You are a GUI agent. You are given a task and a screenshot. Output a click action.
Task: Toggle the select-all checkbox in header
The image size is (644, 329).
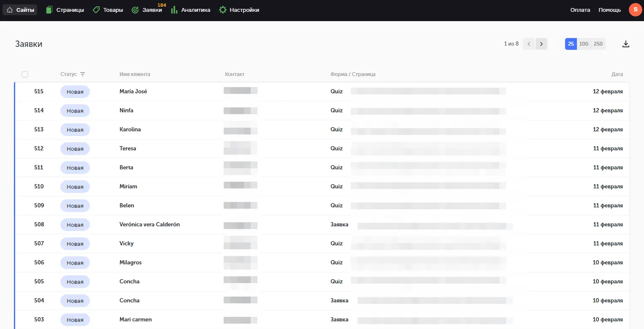point(25,74)
